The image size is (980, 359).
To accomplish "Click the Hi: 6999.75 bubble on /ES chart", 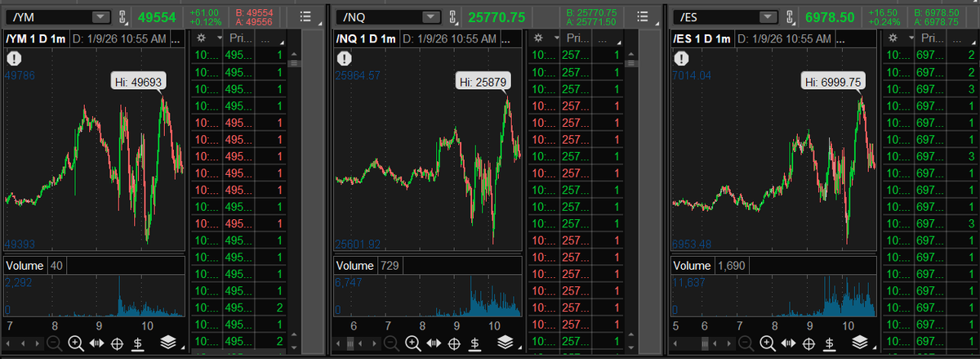I will coord(832,80).
